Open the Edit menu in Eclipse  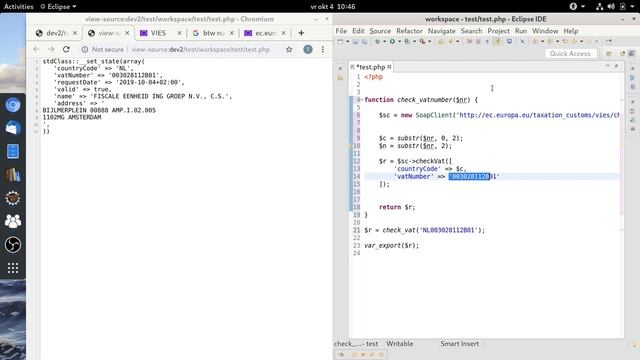click(358, 31)
